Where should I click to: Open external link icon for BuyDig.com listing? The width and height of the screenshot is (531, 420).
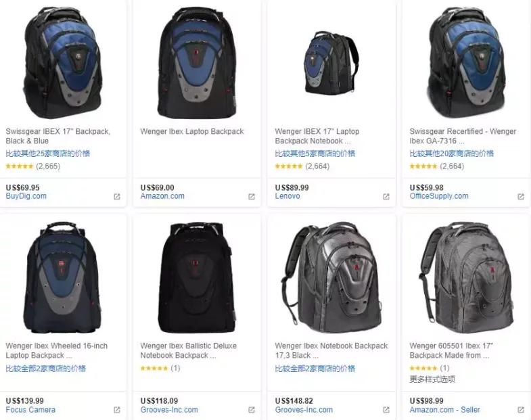(117, 197)
